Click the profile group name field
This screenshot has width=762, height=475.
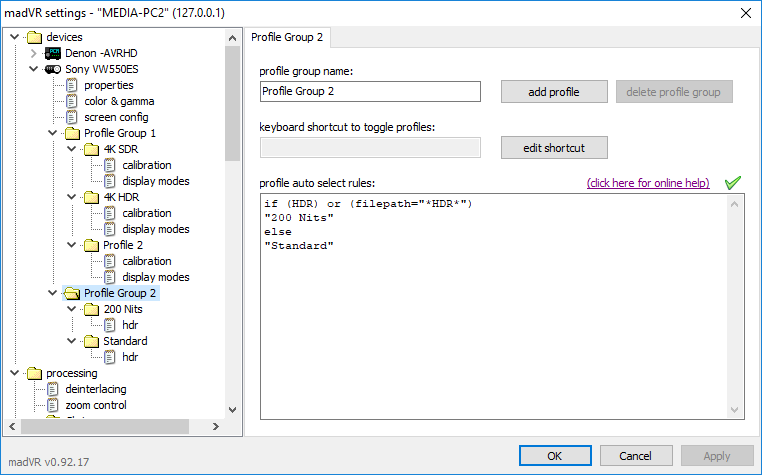point(370,92)
